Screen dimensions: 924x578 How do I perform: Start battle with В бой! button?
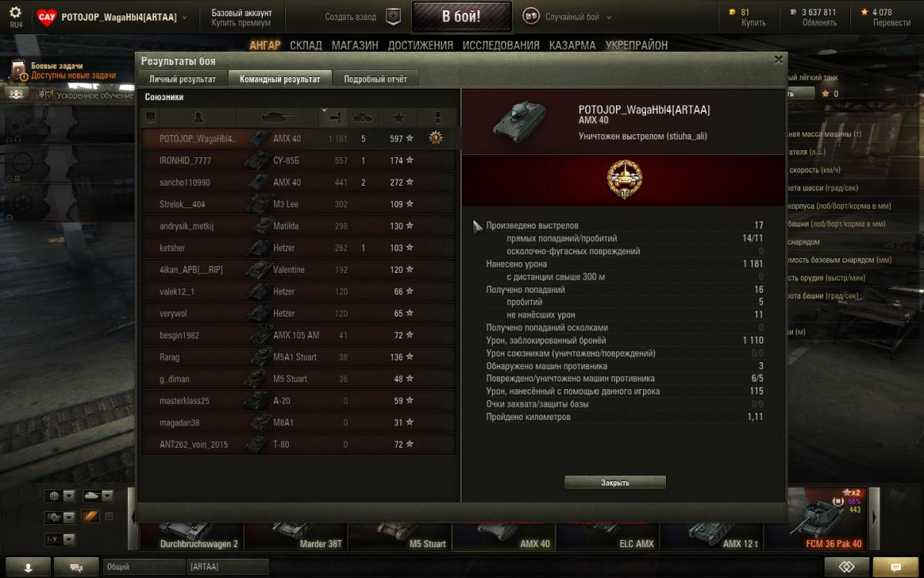coord(462,16)
